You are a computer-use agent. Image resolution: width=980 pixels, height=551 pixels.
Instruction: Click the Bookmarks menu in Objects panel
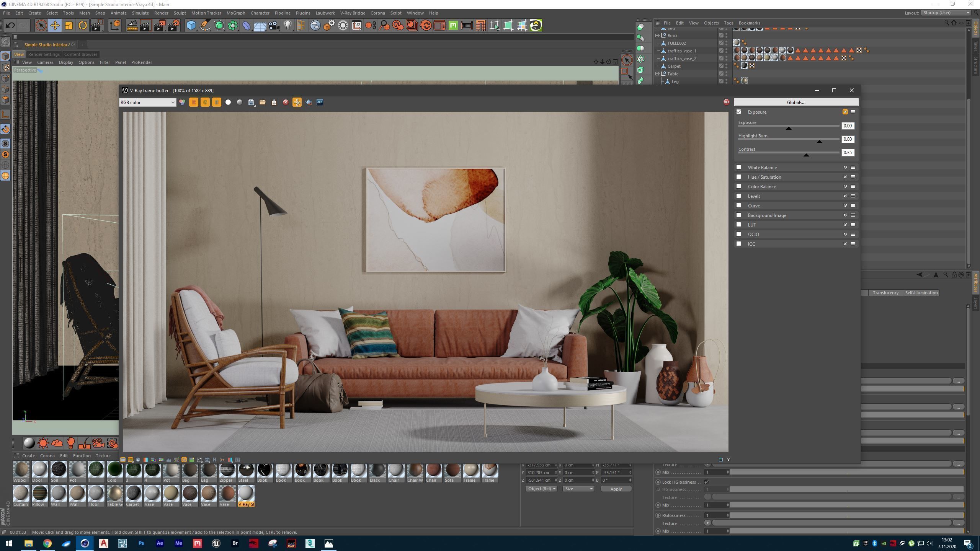[749, 23]
